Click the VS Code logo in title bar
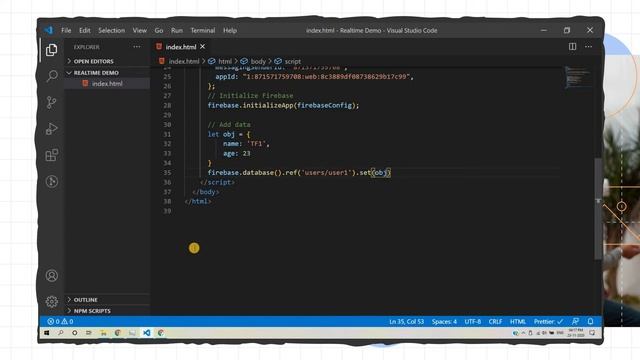 pyautogui.click(x=49, y=30)
